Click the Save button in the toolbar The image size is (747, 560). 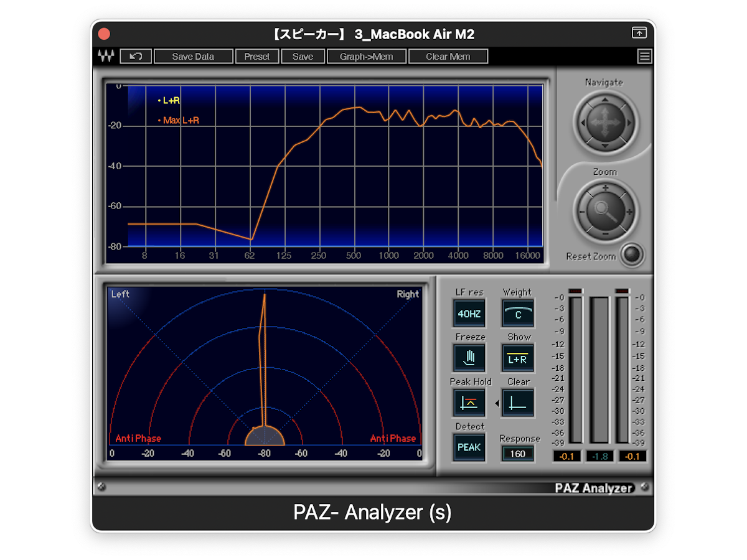point(303,56)
